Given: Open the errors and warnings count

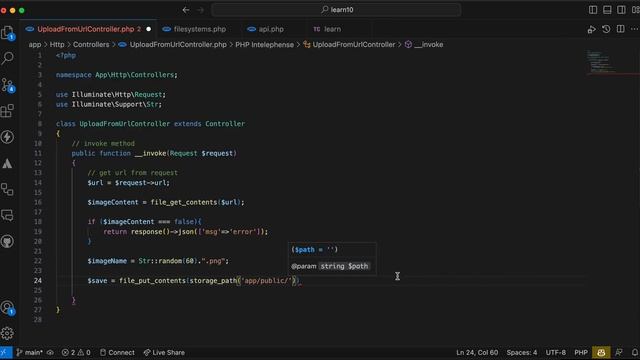Looking at the screenshot, I should click(76, 353).
